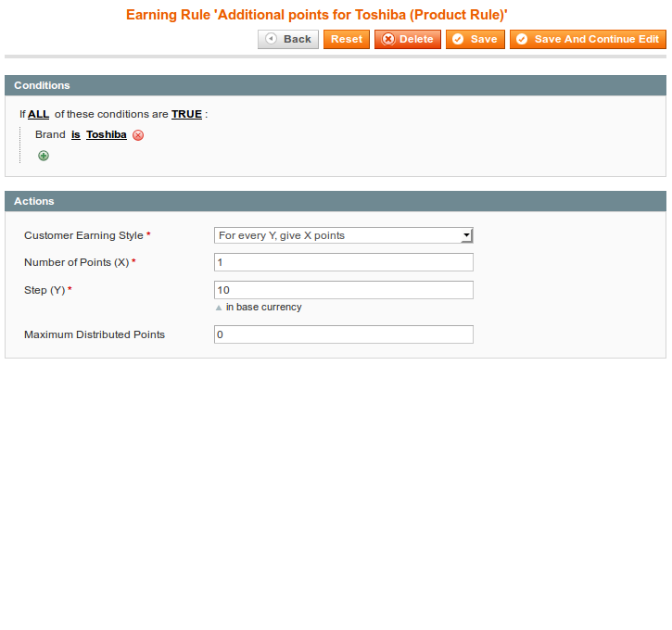The height and width of the screenshot is (630, 672).
Task: Focus the Step (Y) input field
Action: click(x=344, y=290)
